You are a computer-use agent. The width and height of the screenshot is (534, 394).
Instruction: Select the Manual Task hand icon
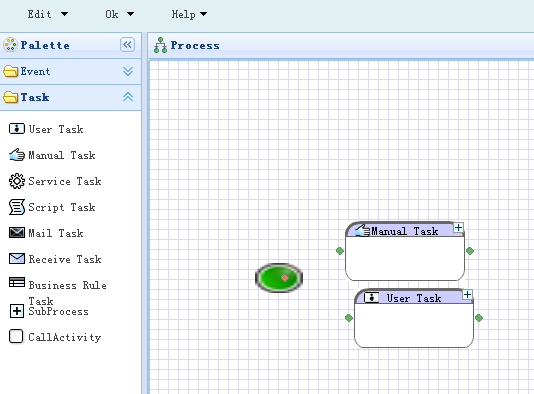[16, 155]
